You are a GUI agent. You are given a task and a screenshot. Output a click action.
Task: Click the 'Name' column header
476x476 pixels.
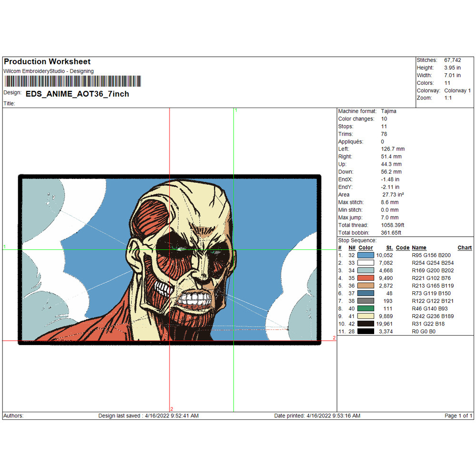[419, 248]
